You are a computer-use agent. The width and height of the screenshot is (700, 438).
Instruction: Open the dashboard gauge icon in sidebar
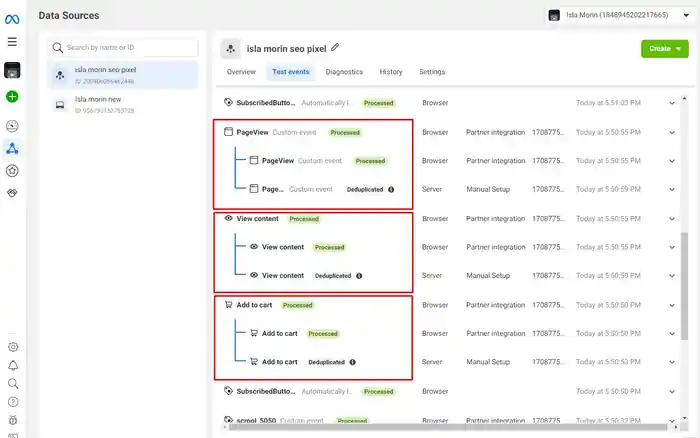pyautogui.click(x=12, y=126)
